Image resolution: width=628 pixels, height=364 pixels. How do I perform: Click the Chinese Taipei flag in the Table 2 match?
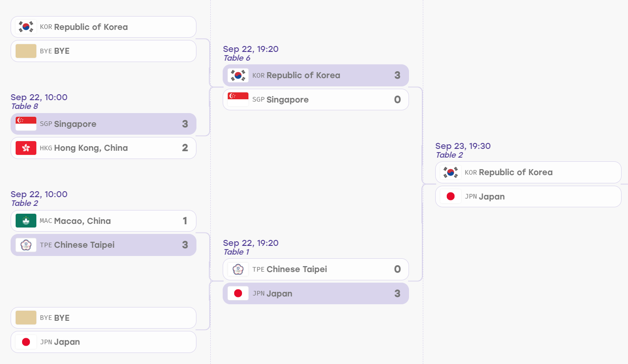(x=26, y=245)
